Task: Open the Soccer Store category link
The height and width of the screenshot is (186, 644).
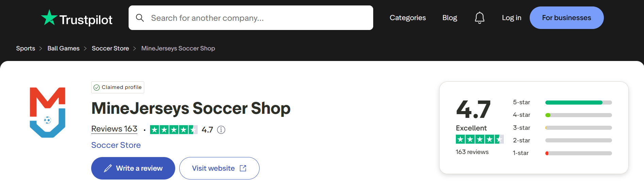Action: (116, 145)
